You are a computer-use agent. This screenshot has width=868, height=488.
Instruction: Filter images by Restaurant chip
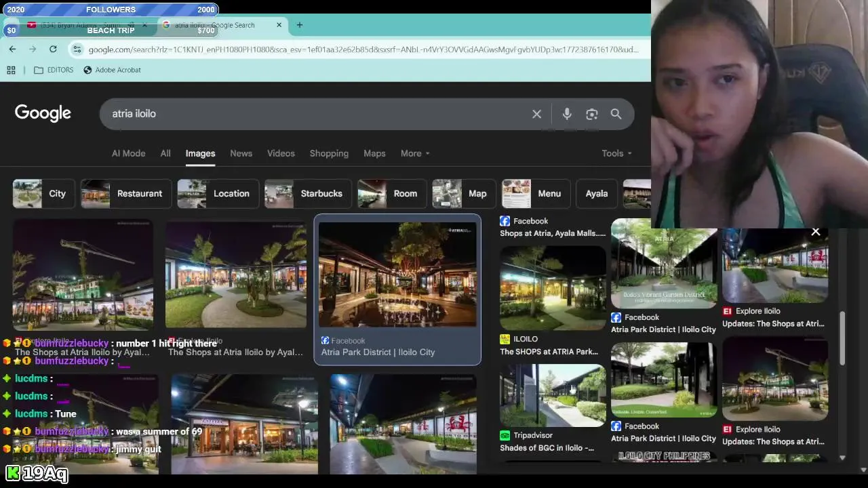click(125, 193)
